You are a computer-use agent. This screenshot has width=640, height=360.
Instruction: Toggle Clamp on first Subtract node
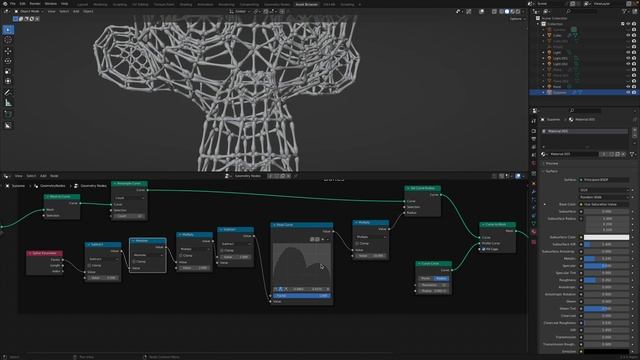(90, 265)
